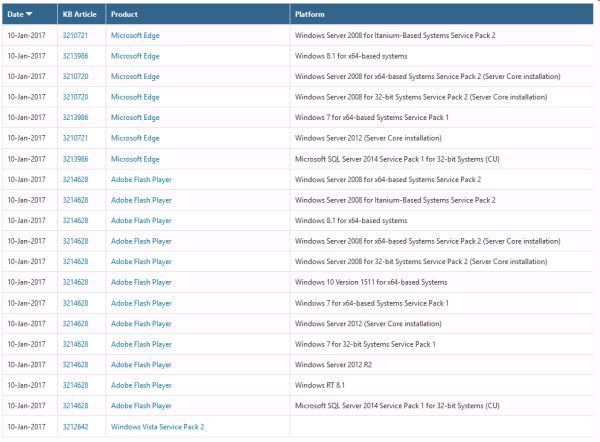This screenshot has height=442, width=600.
Task: Click the Date column sort arrow
Action: 28,15
